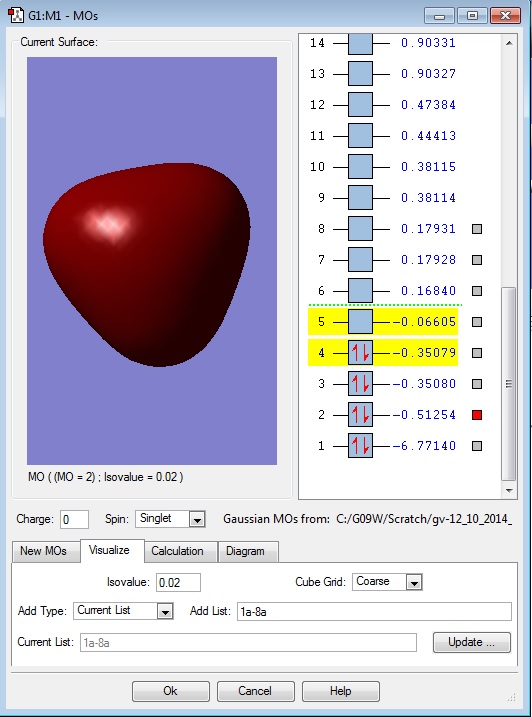Click the Update button
This screenshot has width=532, height=717.
point(472,642)
